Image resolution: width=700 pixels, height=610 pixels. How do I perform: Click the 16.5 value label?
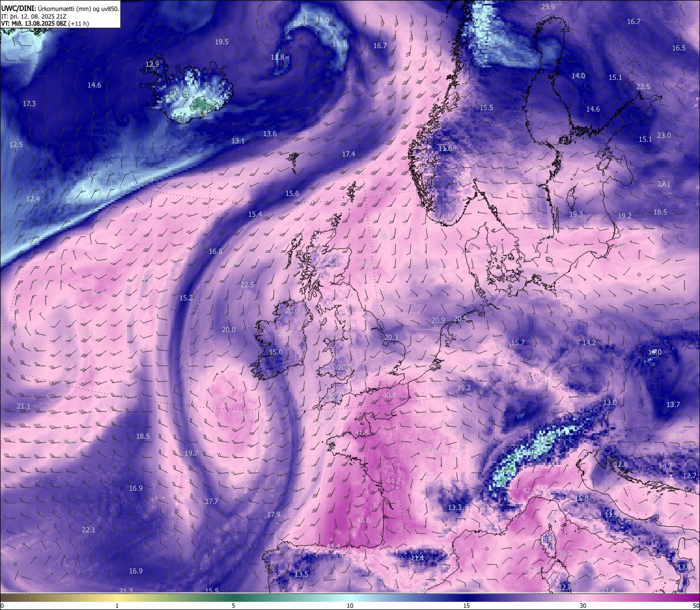click(679, 48)
